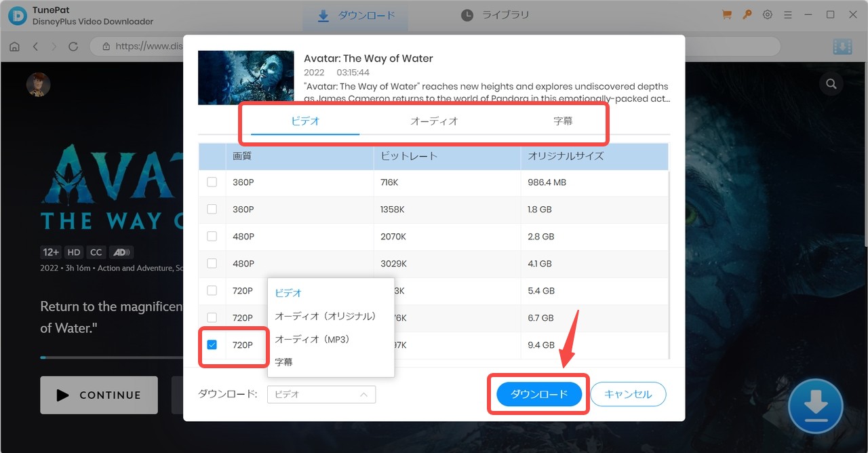Screen dimensions: 868x453
Task: Click the shopping cart icon in title bar
Action: [x=727, y=14]
